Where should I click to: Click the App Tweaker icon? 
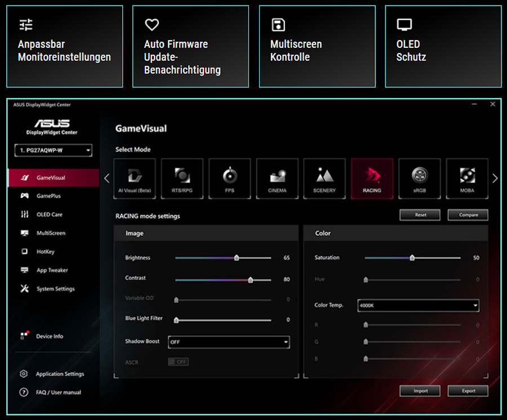(x=25, y=270)
